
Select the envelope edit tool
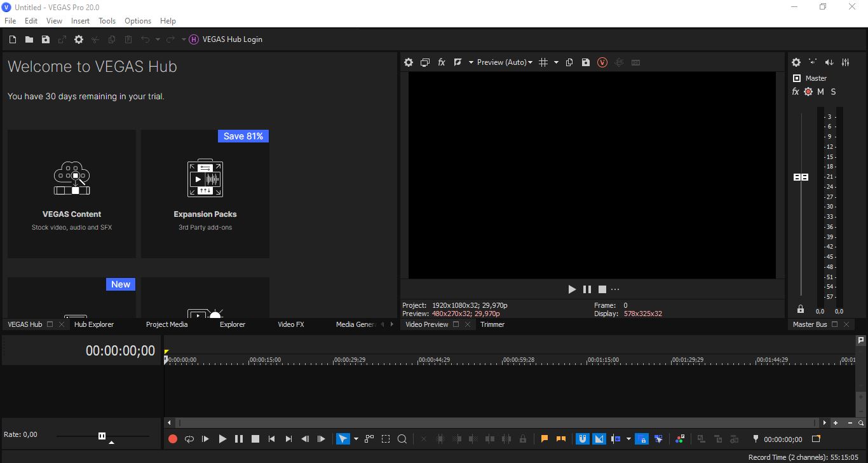pyautogui.click(x=369, y=439)
